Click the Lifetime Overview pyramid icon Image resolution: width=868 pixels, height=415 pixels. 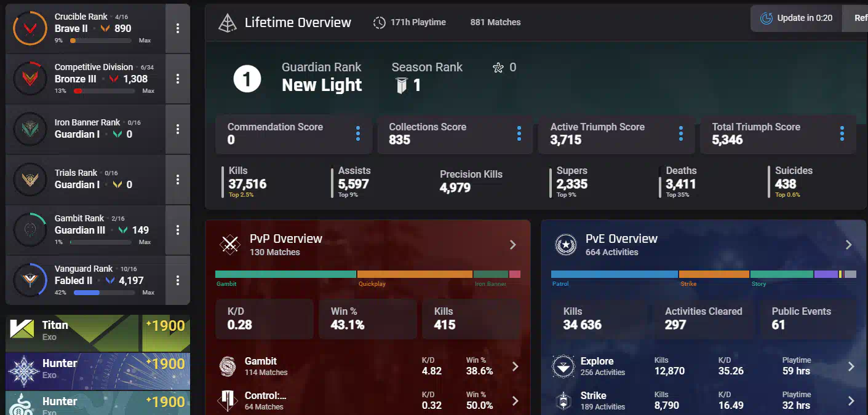228,23
